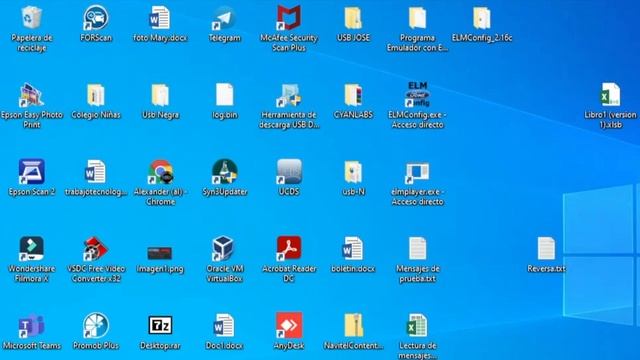The height and width of the screenshot is (360, 640).
Task: Launch Microsoft Teams shortcut
Action: [31, 326]
